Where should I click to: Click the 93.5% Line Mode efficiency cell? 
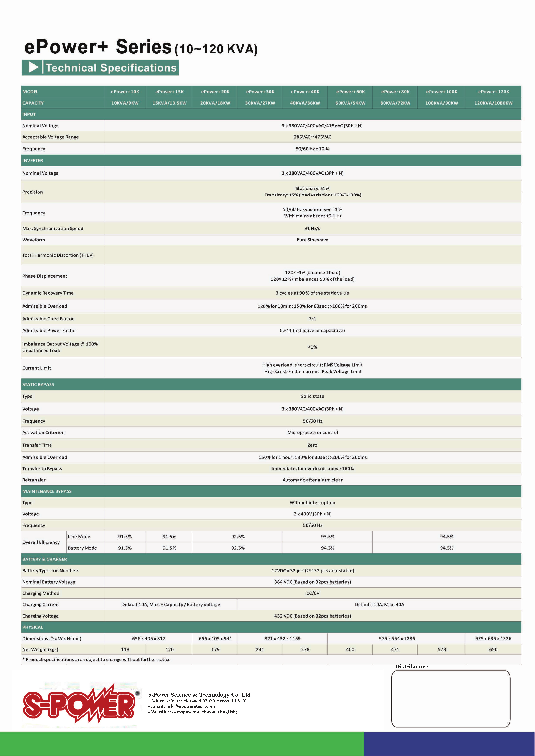(327, 537)
